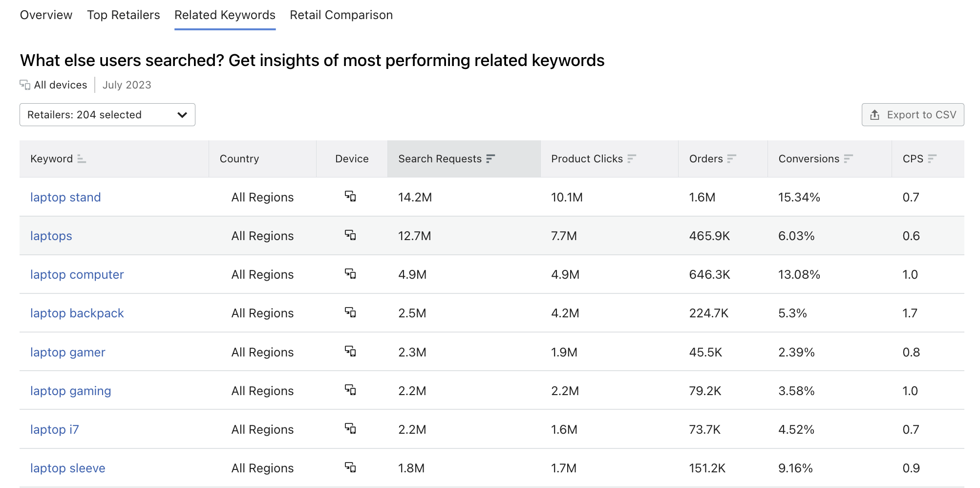This screenshot has width=980, height=488.
Task: Click the July 2023 date selector
Action: [x=126, y=84]
